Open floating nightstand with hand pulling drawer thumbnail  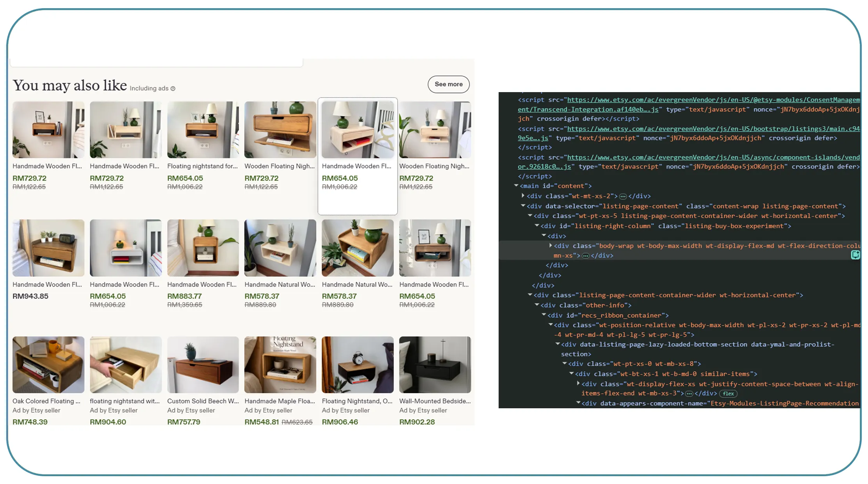[126, 365]
